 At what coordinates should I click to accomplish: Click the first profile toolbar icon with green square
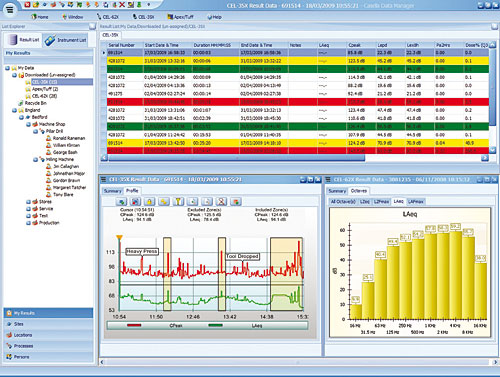122,201
